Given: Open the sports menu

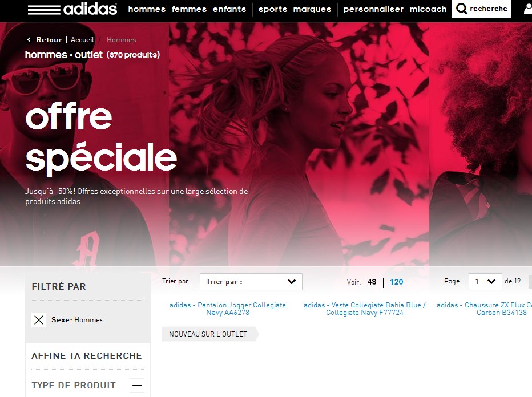Looking at the screenshot, I should (x=273, y=9).
